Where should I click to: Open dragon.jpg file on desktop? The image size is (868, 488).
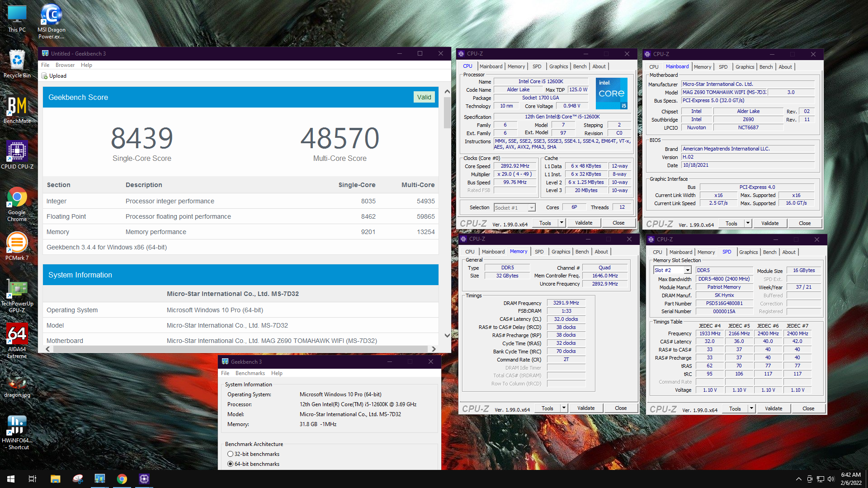[17, 386]
